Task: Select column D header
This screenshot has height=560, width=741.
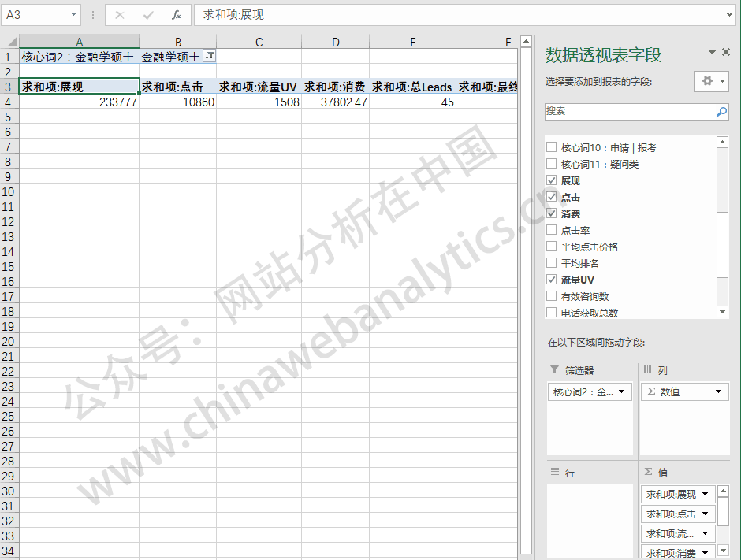Action: (x=335, y=42)
